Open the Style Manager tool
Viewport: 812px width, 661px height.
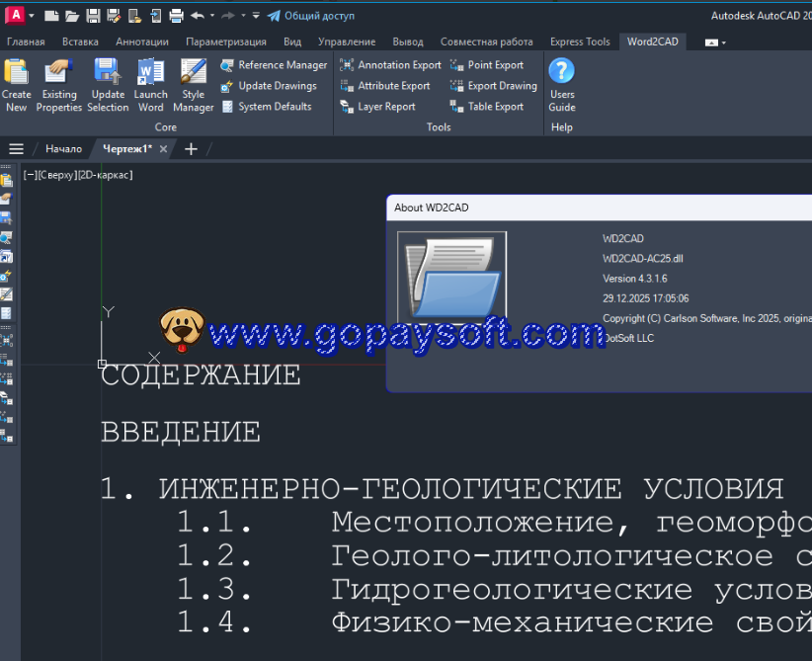point(193,85)
